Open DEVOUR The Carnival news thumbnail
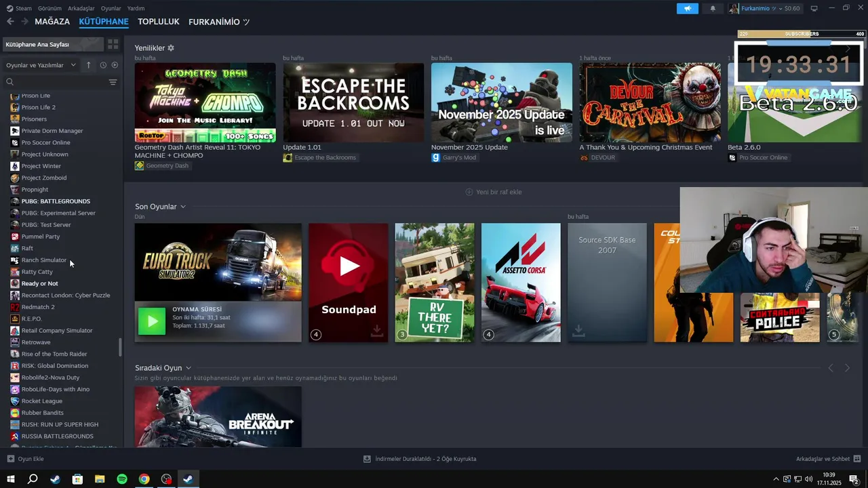This screenshot has width=868, height=488. pyautogui.click(x=650, y=102)
